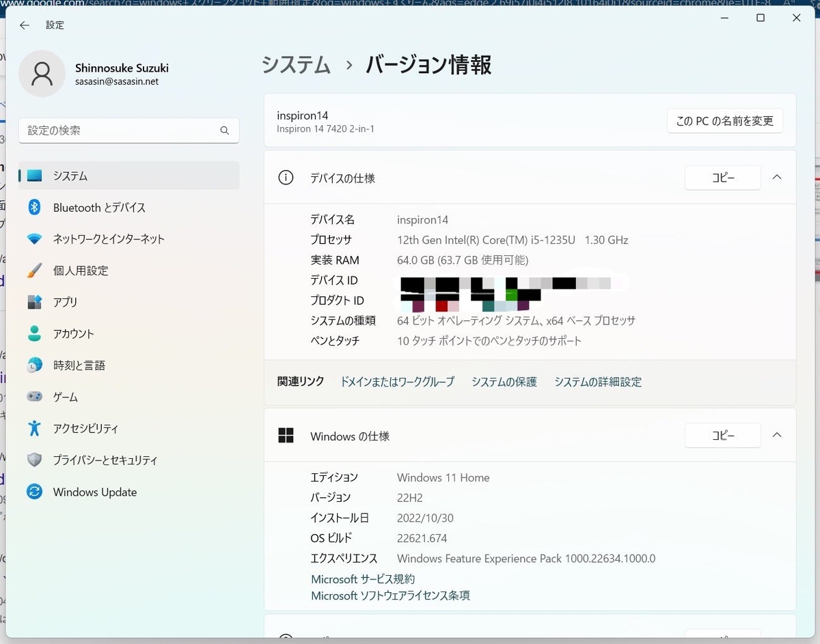Open the user profile avatar
Viewport: 820px width, 644px height.
tap(42, 74)
